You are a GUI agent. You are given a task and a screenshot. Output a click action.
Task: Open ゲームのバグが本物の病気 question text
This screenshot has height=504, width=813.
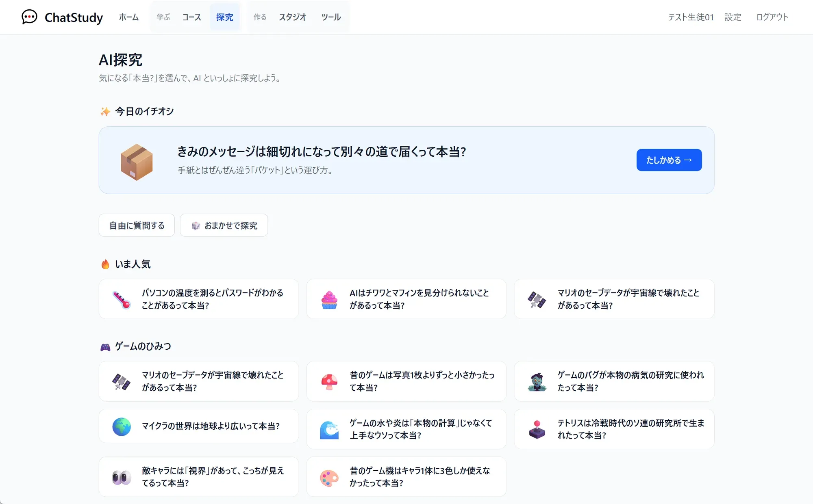coord(631,381)
